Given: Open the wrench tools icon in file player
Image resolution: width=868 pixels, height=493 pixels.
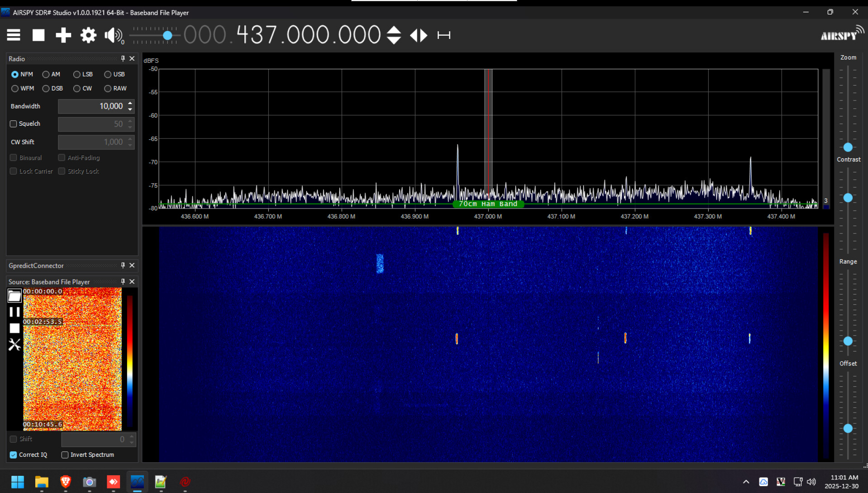Looking at the screenshot, I should tap(14, 345).
